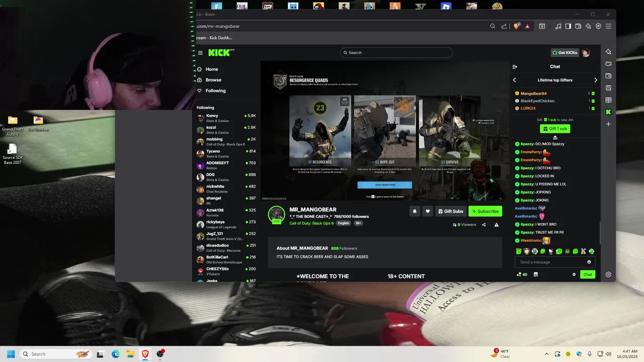Image resolution: width=644 pixels, height=362 pixels.
Task: Open the Brave playlist music icon
Action: click(x=558, y=26)
